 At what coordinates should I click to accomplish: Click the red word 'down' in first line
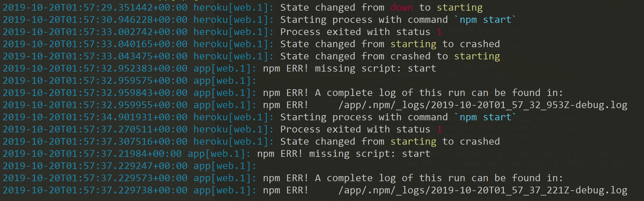(402, 8)
